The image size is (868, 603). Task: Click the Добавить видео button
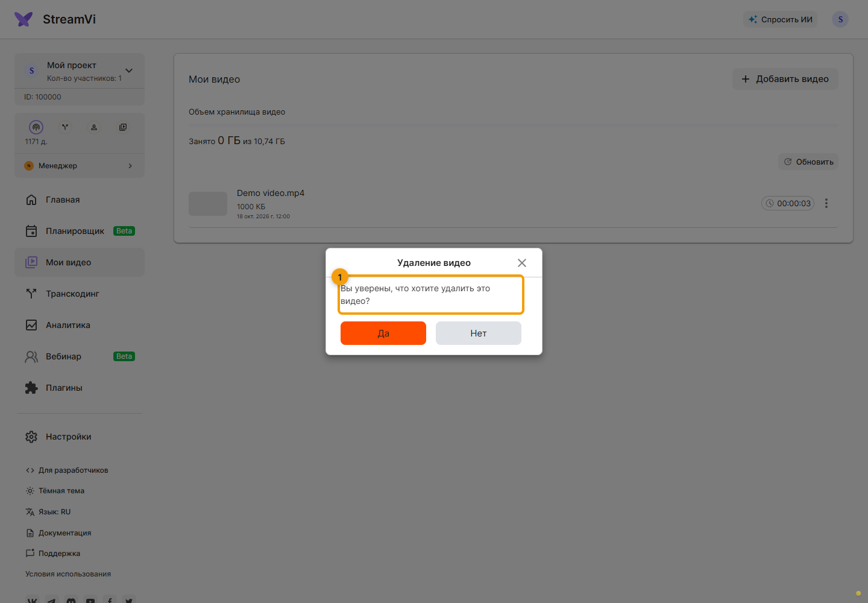point(785,79)
